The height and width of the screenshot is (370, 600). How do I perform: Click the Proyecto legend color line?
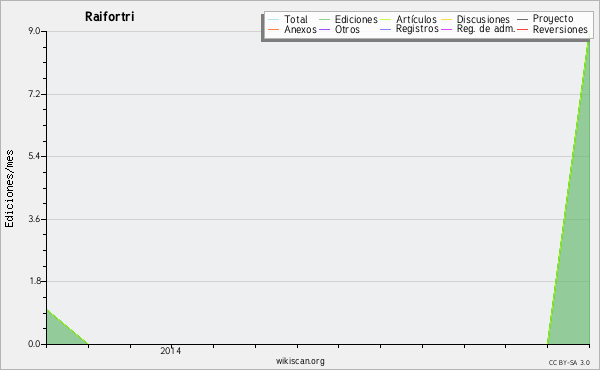pos(522,19)
